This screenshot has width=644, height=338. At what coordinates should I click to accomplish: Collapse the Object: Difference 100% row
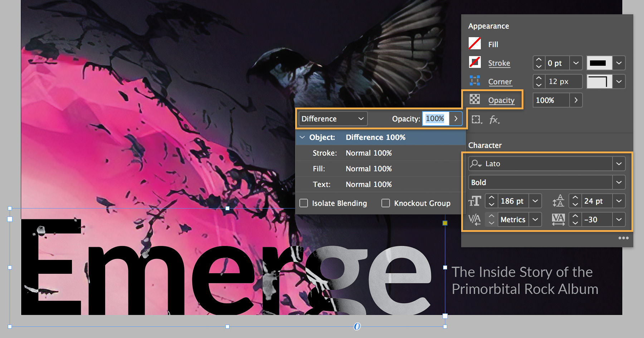tap(303, 137)
